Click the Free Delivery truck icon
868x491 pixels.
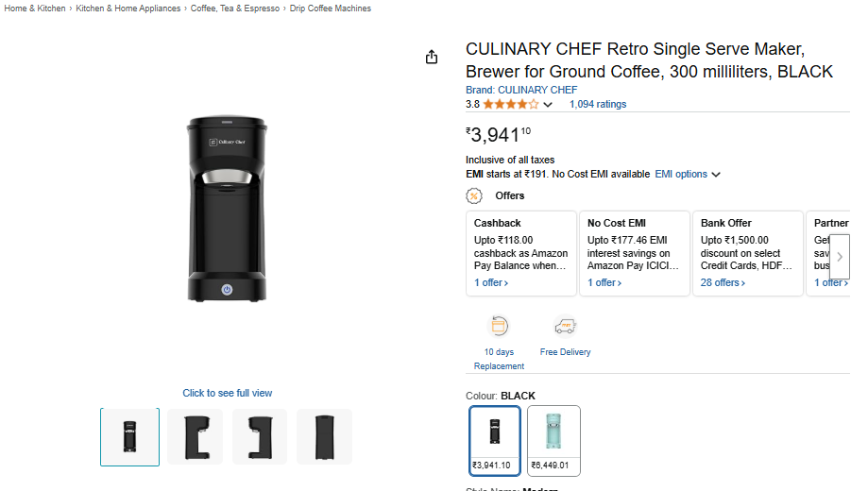[565, 327]
